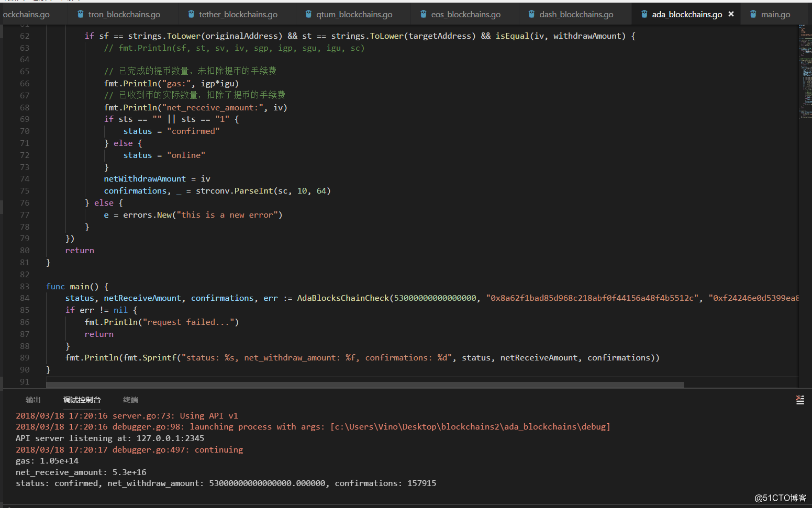Viewport: 812px width, 508px height.
Task: Click the return statement on line 80
Action: [x=80, y=251]
